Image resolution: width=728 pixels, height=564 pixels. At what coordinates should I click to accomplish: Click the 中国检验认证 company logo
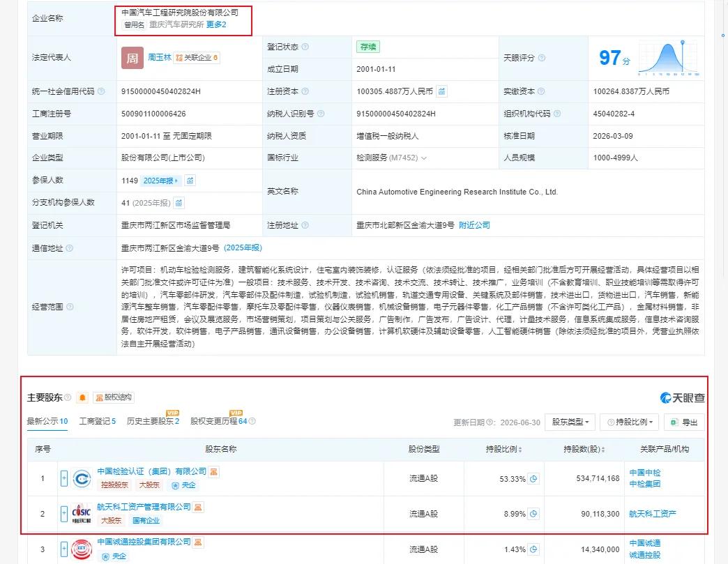click(x=82, y=478)
